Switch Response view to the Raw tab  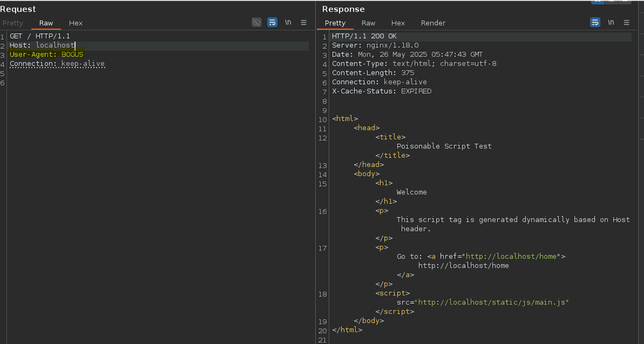pyautogui.click(x=369, y=23)
